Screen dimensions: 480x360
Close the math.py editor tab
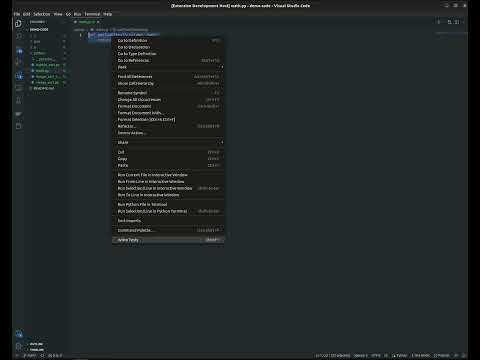[98, 22]
